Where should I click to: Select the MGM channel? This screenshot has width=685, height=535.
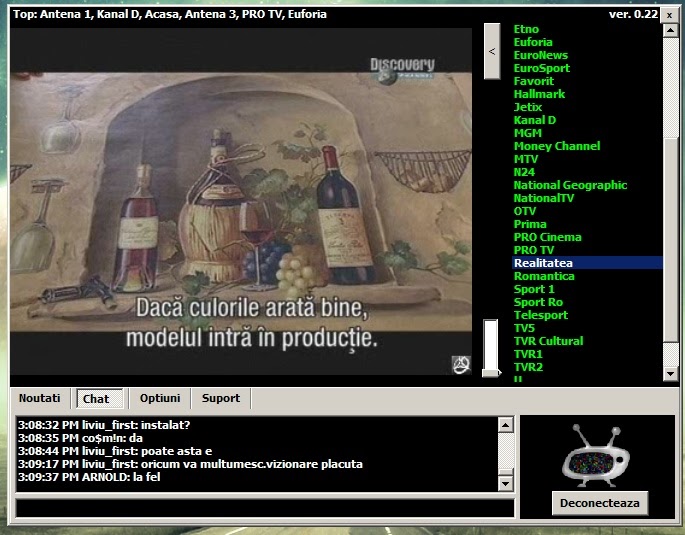coord(528,133)
